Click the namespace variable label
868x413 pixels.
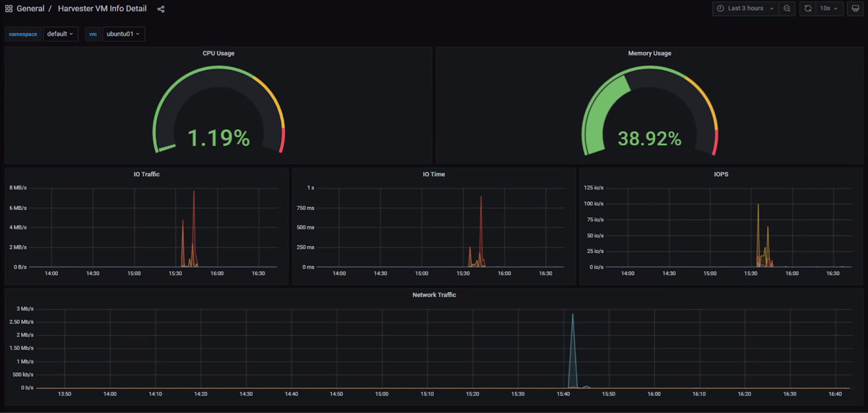[23, 34]
